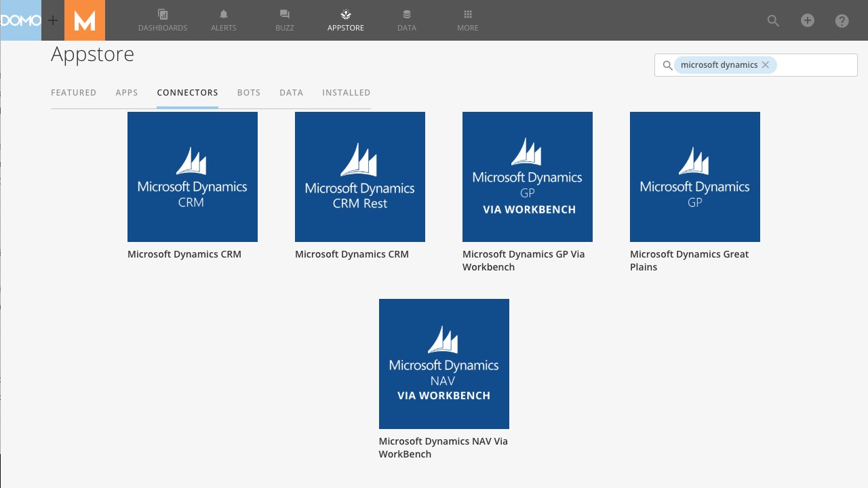Open the Microsoft Dynamics GP tile image

(x=695, y=177)
